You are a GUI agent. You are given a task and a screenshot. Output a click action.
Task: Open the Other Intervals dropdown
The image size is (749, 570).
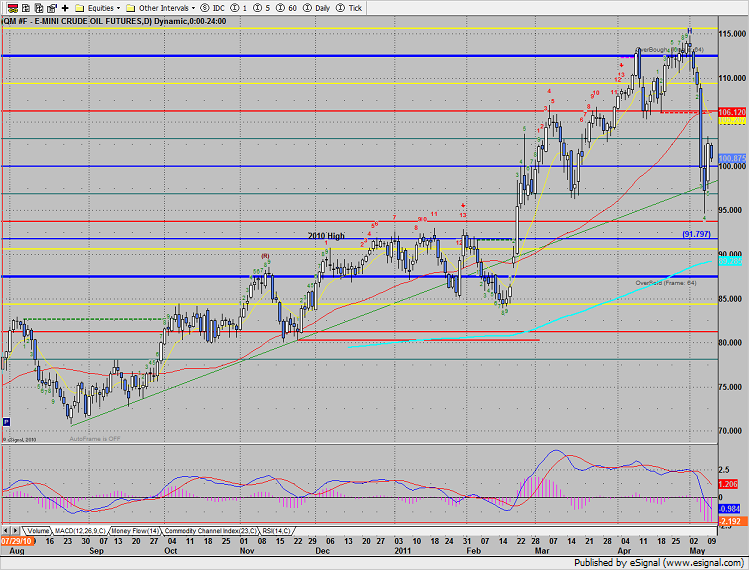(x=160, y=8)
